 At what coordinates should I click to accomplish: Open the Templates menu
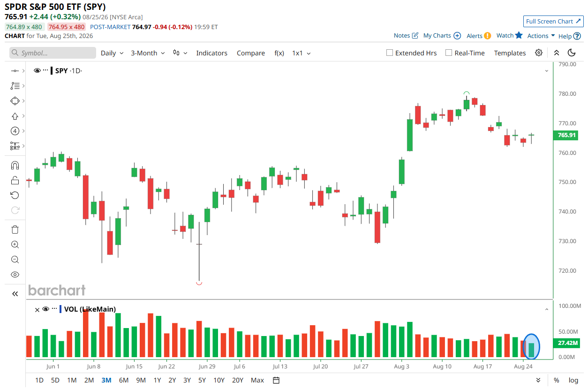click(510, 53)
